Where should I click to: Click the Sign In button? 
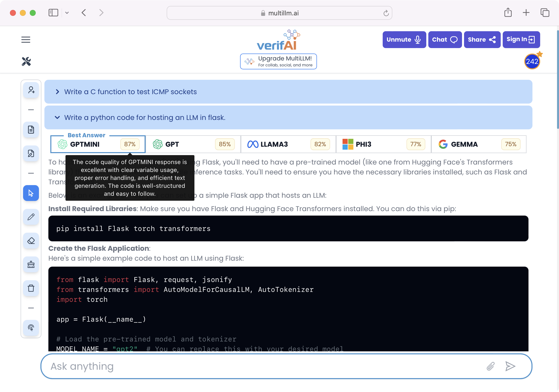pyautogui.click(x=520, y=39)
